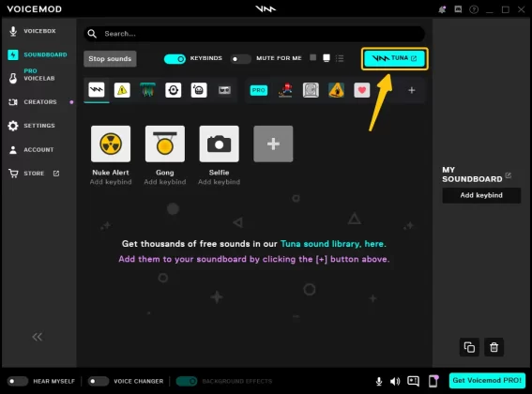Switch to large grid view icon
This screenshot has width=532, height=394.
(x=327, y=58)
